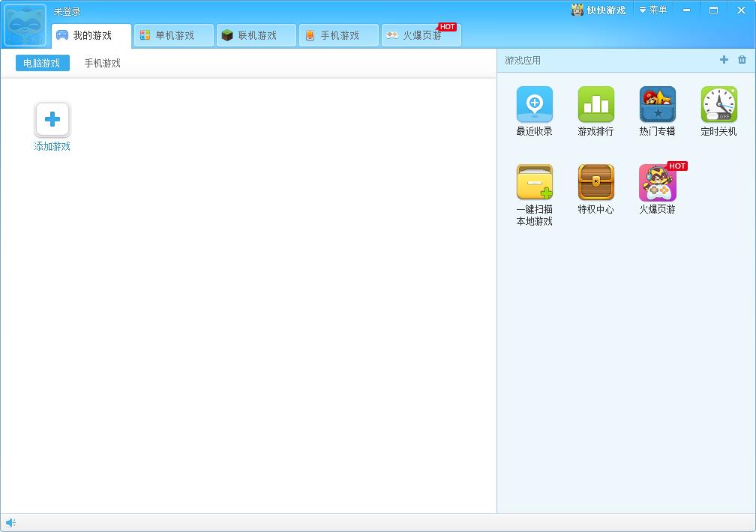Open the 特权中心 privilege center
The width and height of the screenshot is (756, 532).
coord(595,182)
